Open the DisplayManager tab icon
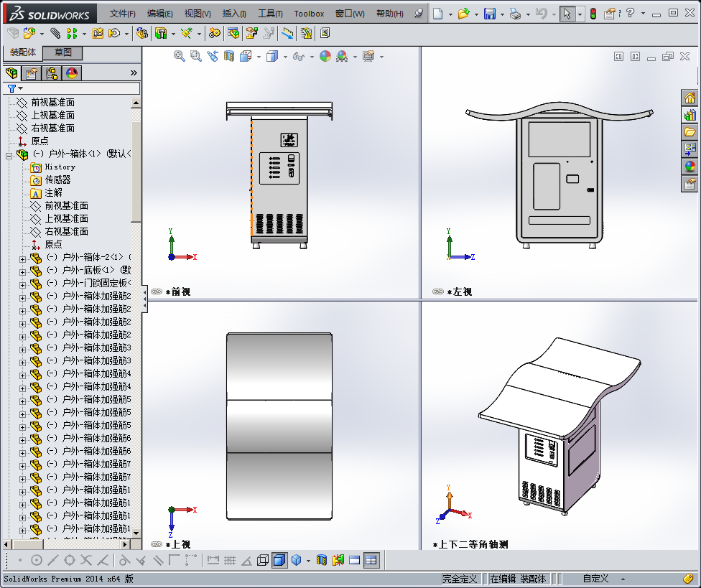 point(72,73)
